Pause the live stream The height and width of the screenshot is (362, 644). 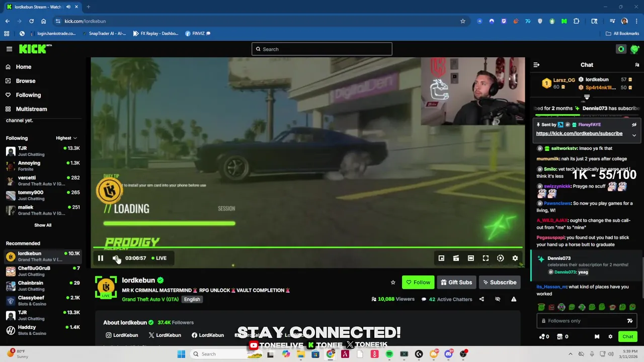click(x=100, y=258)
